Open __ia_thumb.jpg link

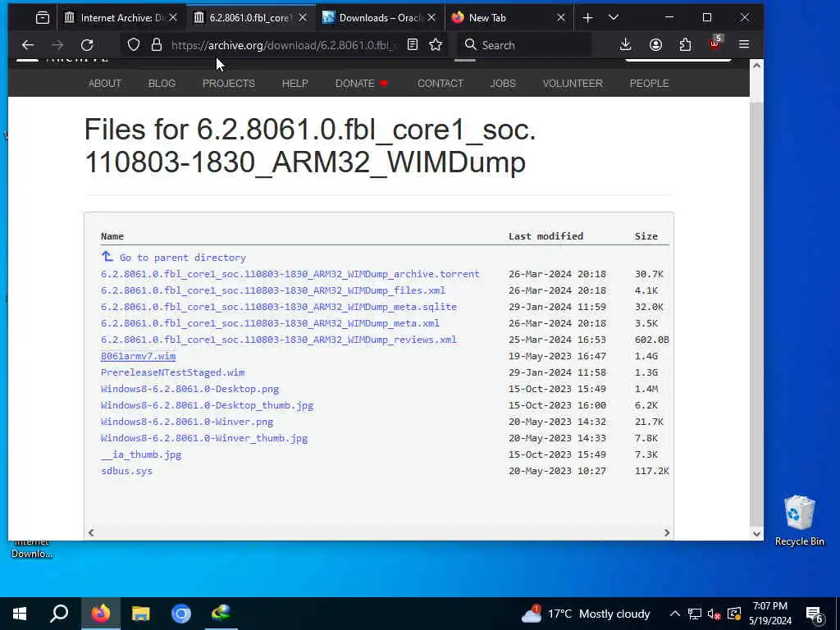[x=141, y=454]
